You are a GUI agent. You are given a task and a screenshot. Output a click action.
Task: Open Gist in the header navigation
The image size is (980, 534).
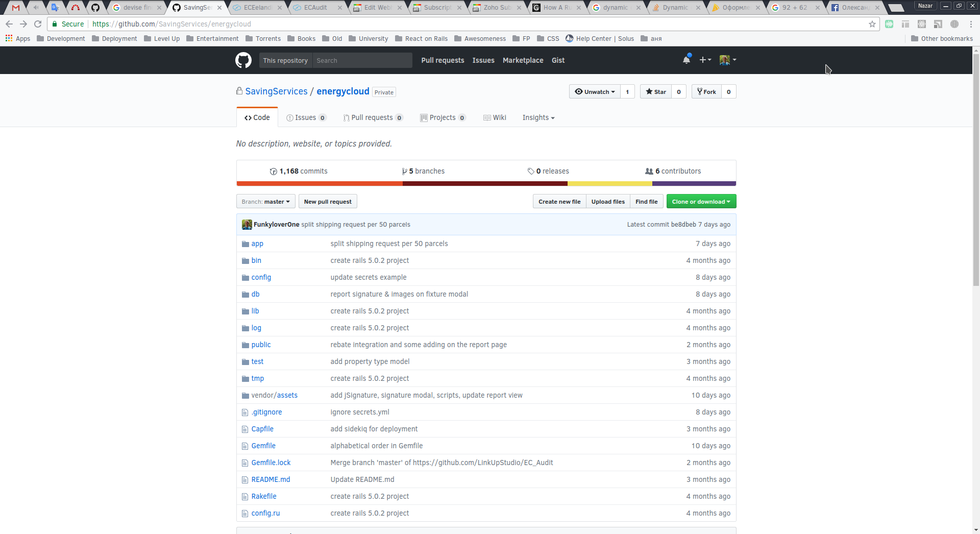point(558,60)
